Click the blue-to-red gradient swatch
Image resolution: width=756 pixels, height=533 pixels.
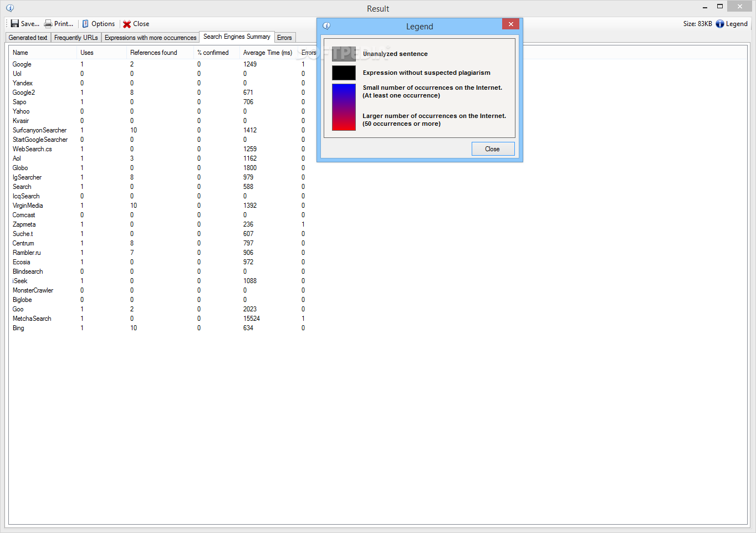[344, 107]
